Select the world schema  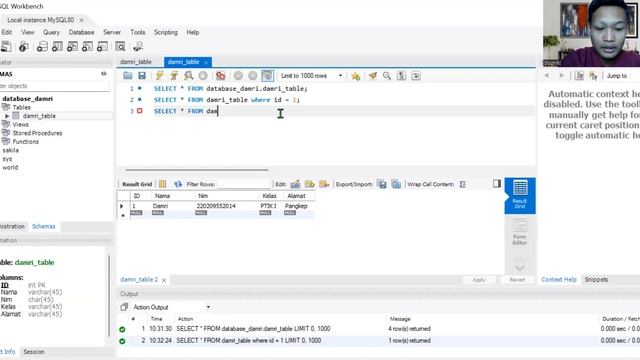10,167
